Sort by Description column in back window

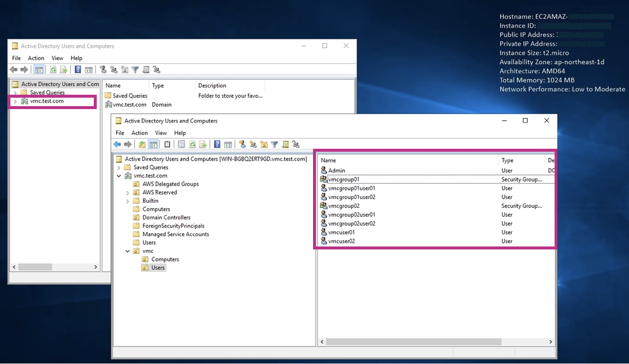[230, 85]
